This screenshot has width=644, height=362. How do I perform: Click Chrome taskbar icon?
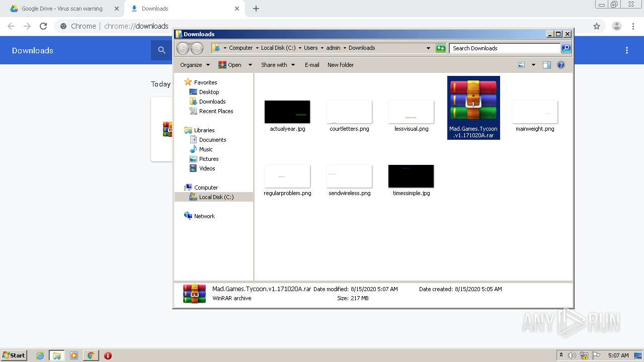91,355
